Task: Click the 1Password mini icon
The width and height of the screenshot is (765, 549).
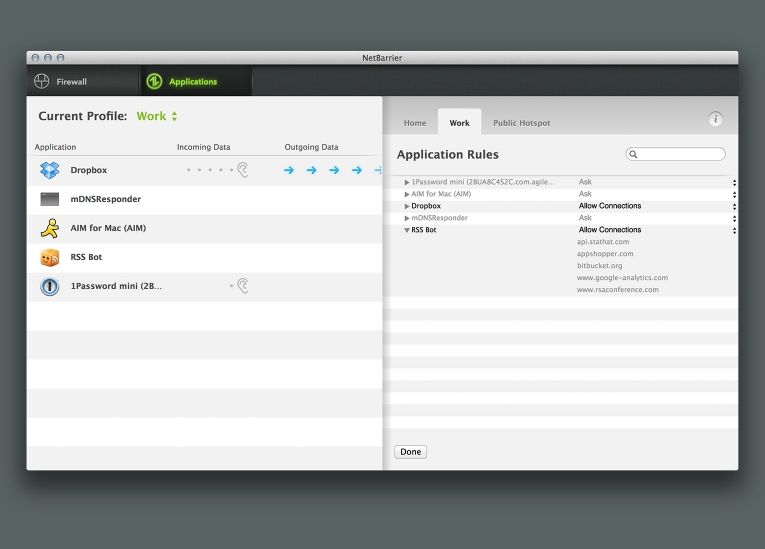Action: (50, 286)
